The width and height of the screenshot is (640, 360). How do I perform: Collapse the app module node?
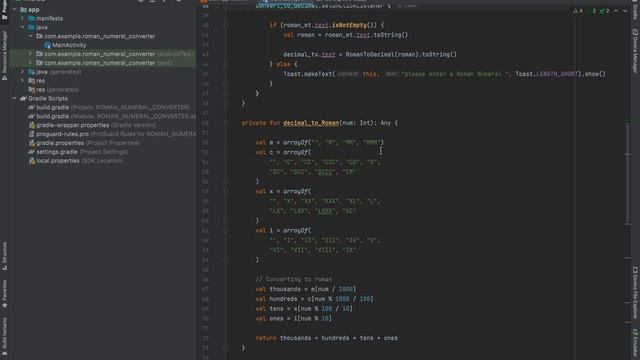pos(15,9)
